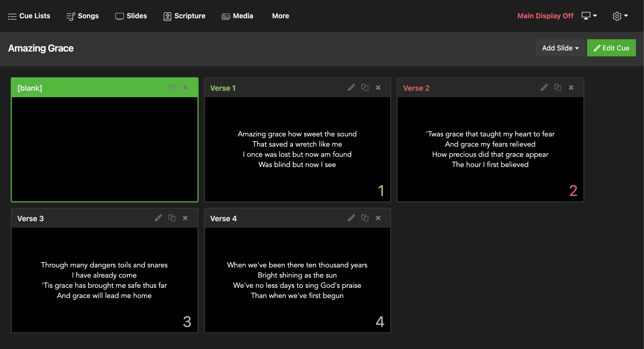Display the Verse 1 slide lyrics
This screenshot has height=349, width=644.
297,149
